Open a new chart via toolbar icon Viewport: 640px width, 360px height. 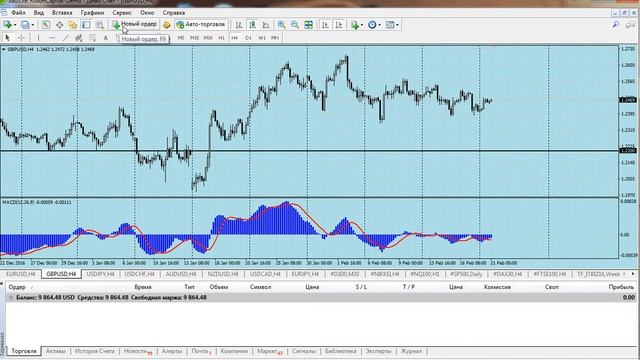pos(7,25)
